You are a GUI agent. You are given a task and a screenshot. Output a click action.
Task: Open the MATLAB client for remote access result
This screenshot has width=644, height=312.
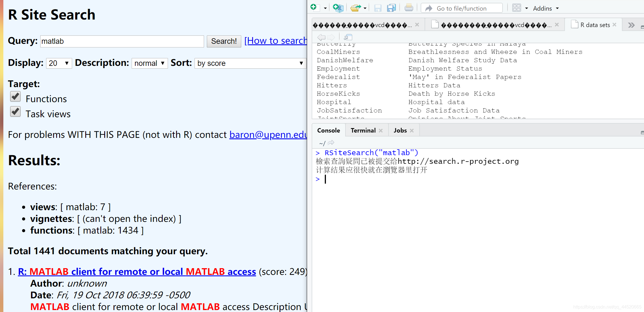pyautogui.click(x=137, y=272)
